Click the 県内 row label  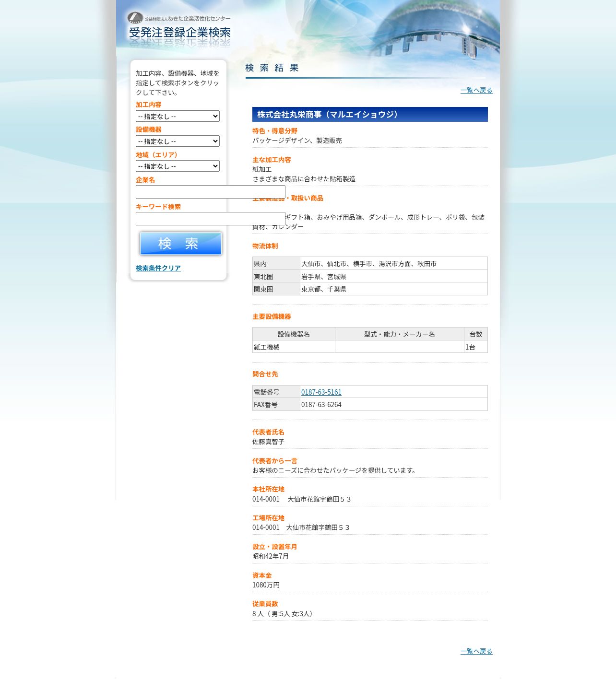[276, 264]
